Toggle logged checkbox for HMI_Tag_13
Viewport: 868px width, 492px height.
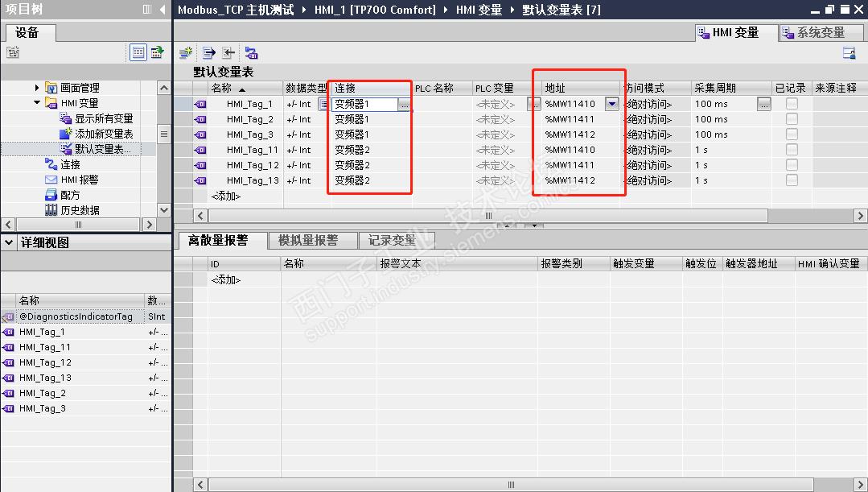[x=792, y=180]
